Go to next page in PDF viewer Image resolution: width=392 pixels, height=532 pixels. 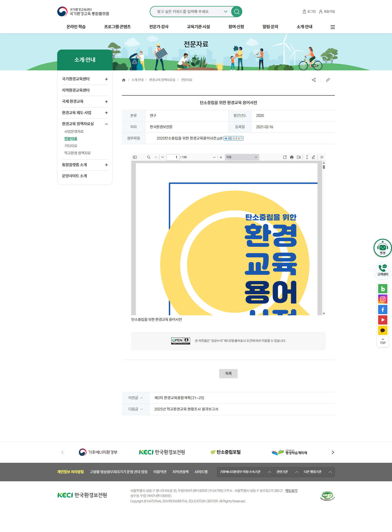coord(162,157)
